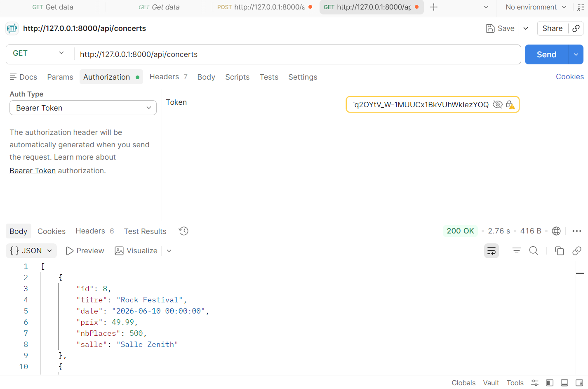
Task: Toggle word wrap in response body
Action: [x=491, y=251]
